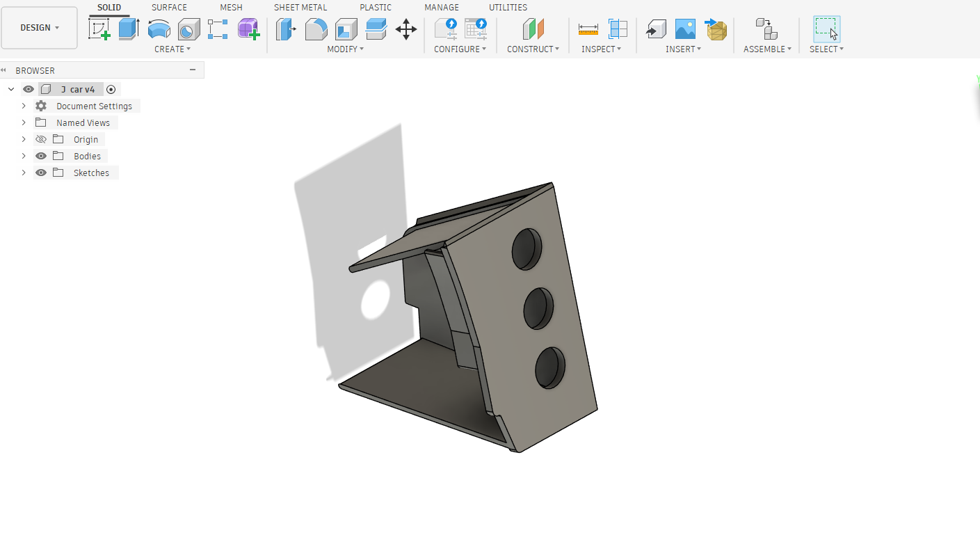Viewport: 980px width, 533px height.
Task: Open the DESIGN workspace dropdown
Action: [40, 28]
